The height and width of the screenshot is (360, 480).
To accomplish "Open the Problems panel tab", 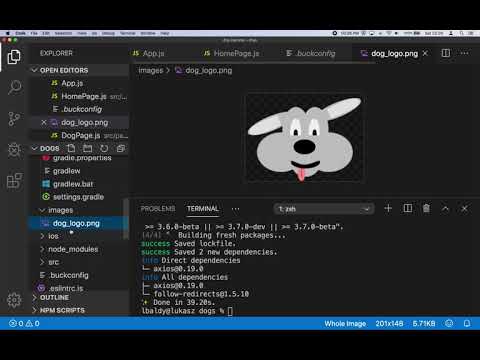I will [x=158, y=209].
